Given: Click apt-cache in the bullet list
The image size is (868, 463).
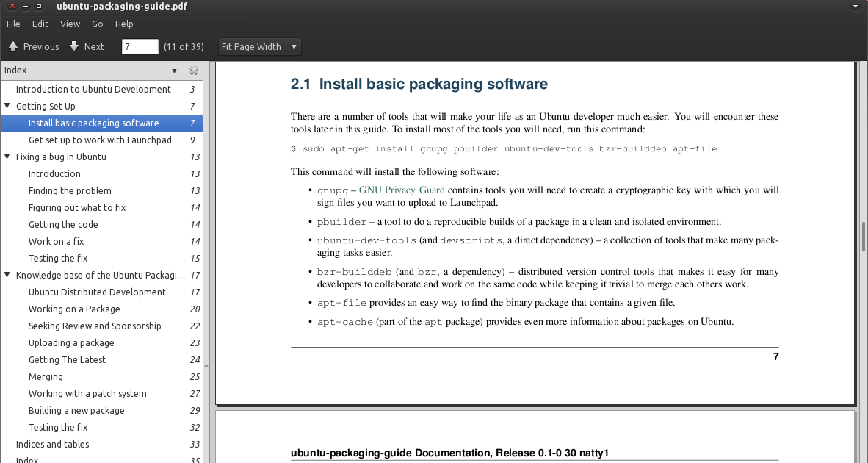Looking at the screenshot, I should click(345, 322).
